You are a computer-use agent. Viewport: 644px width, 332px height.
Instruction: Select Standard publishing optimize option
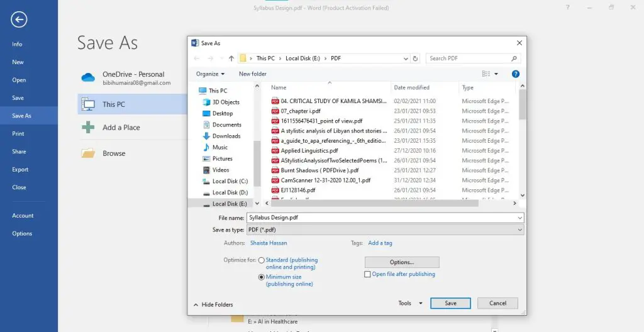[x=262, y=260]
